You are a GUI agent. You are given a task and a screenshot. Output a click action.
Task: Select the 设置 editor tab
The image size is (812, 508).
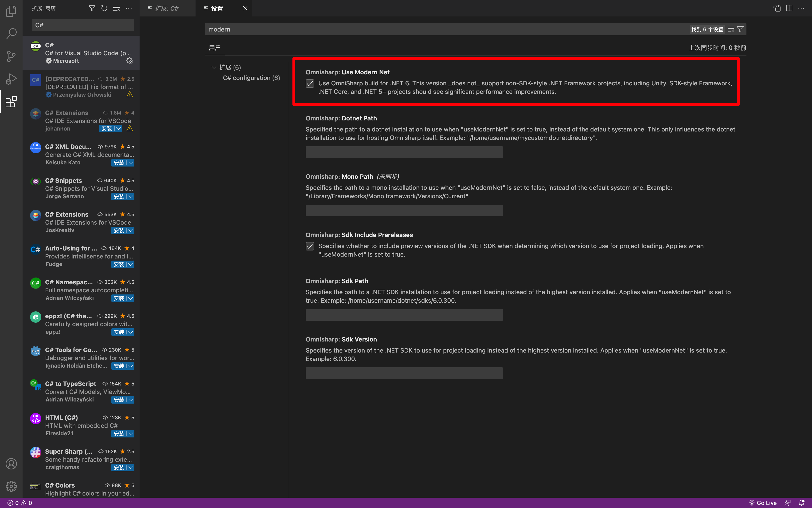tap(224, 8)
